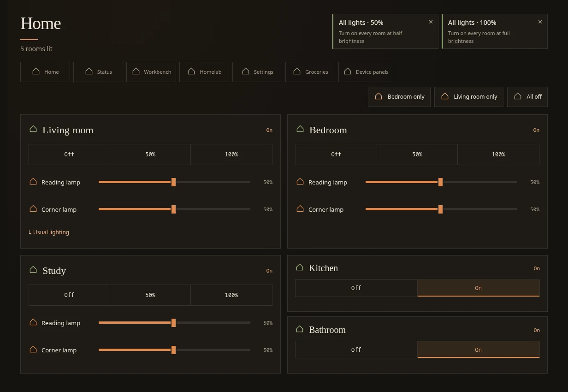
Task: Turn the Bathroom light On
Action: [479, 350]
